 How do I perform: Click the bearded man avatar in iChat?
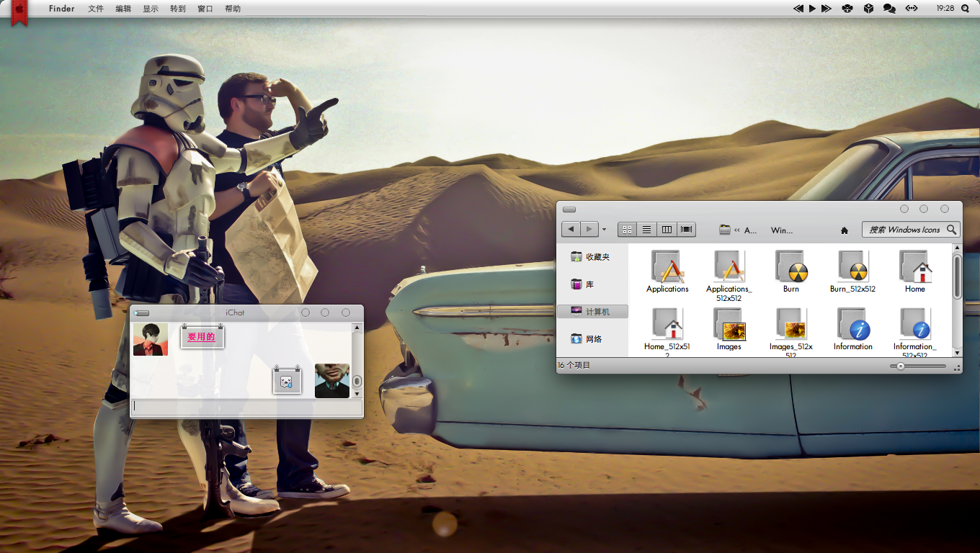(x=332, y=381)
